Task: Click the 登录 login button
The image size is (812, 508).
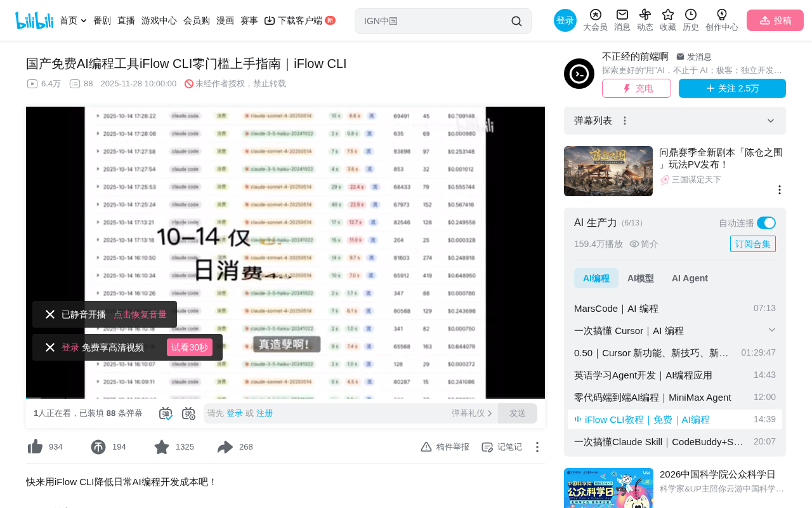Action: pyautogui.click(x=565, y=20)
